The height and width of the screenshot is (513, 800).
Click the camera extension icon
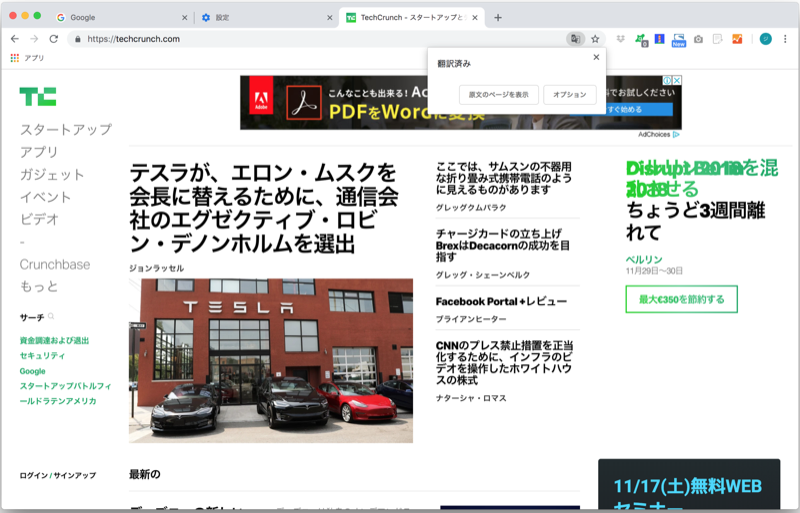coord(698,39)
